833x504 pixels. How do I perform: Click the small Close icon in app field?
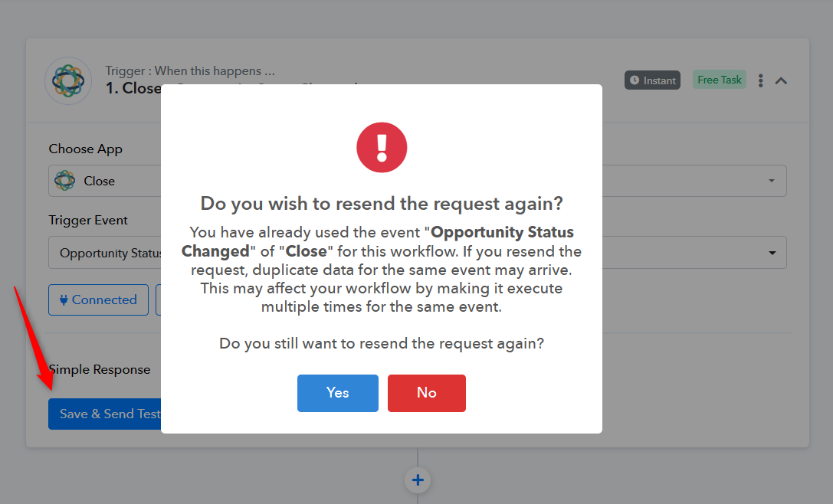pyautogui.click(x=65, y=181)
